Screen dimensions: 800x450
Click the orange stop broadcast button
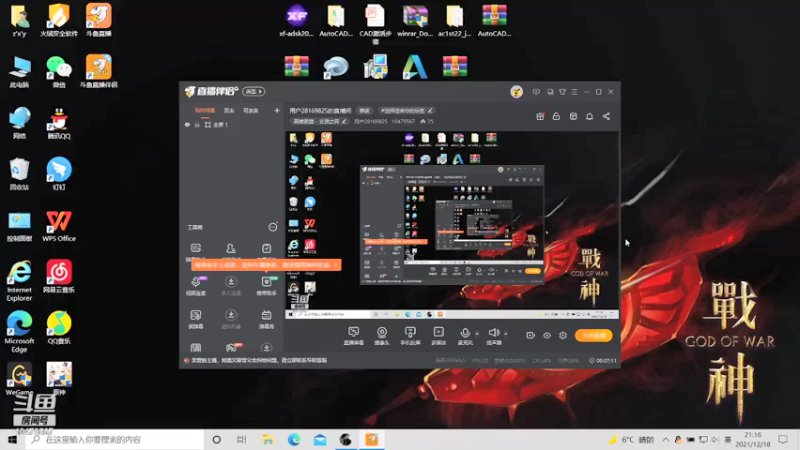(x=593, y=335)
